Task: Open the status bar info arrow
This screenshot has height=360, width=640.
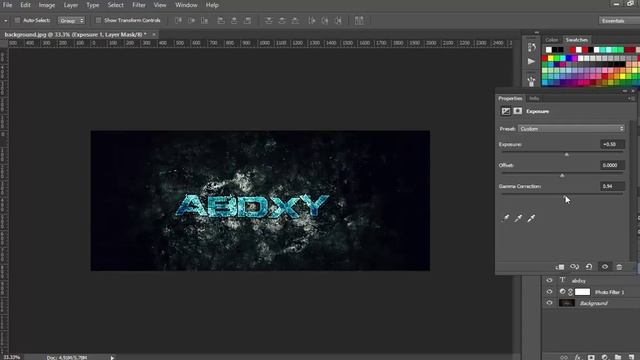Action: (112, 358)
